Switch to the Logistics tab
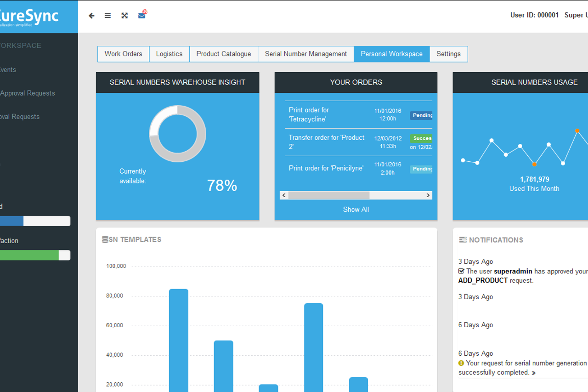The height and width of the screenshot is (392, 588). click(x=169, y=54)
